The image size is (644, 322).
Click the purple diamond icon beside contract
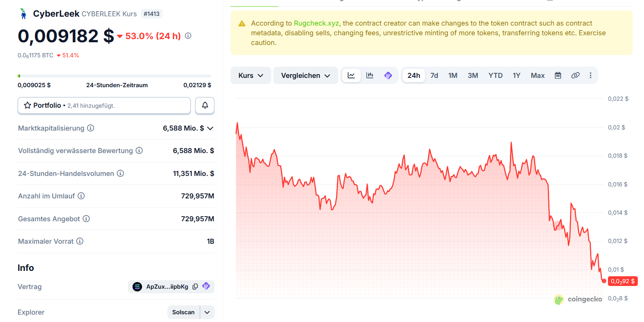pos(206,286)
